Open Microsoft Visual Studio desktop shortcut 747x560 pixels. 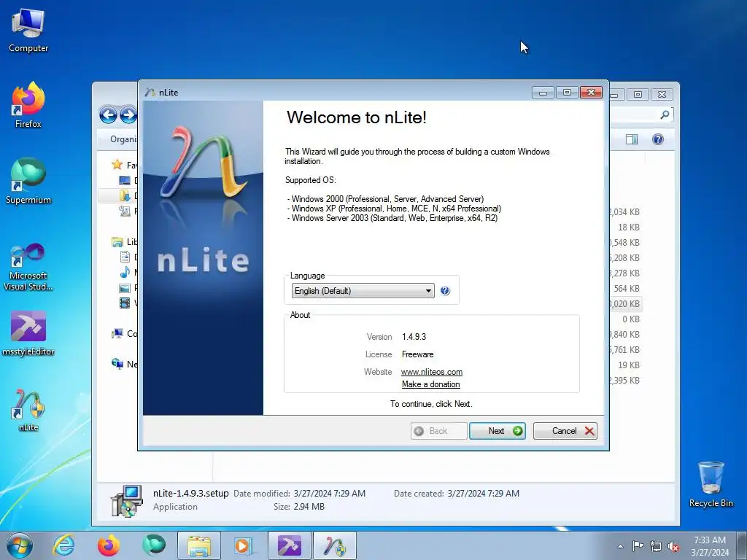(28, 267)
